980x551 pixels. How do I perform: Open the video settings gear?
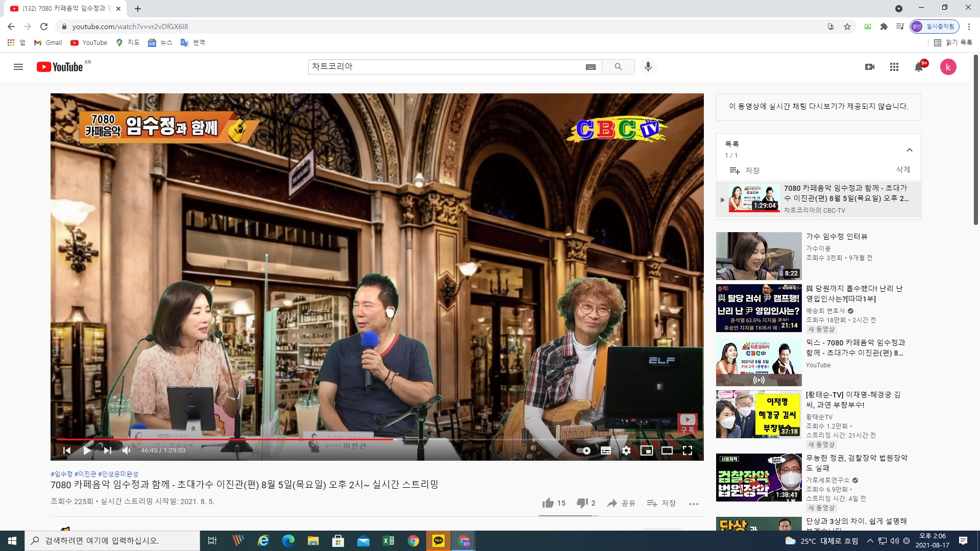coord(626,450)
